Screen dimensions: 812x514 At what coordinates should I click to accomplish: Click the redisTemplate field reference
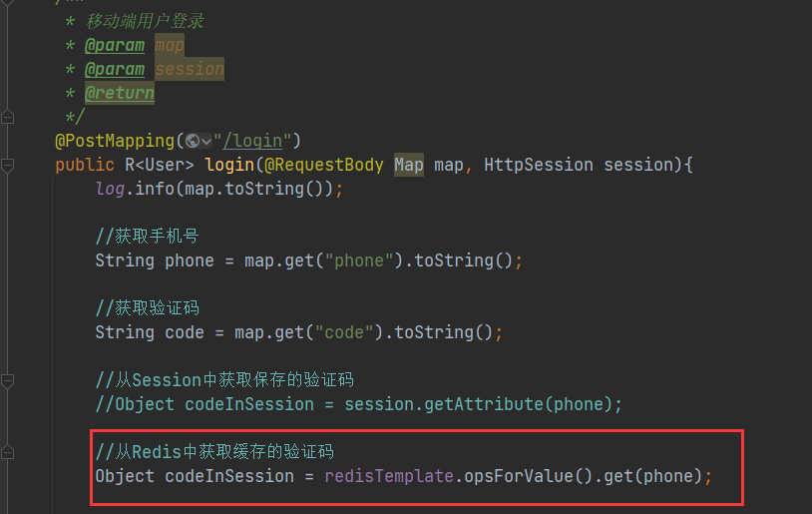click(x=389, y=476)
